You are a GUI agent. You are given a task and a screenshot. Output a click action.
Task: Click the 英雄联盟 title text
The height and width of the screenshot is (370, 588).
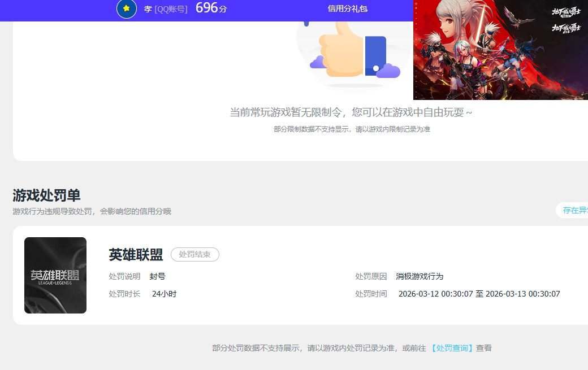[136, 255]
